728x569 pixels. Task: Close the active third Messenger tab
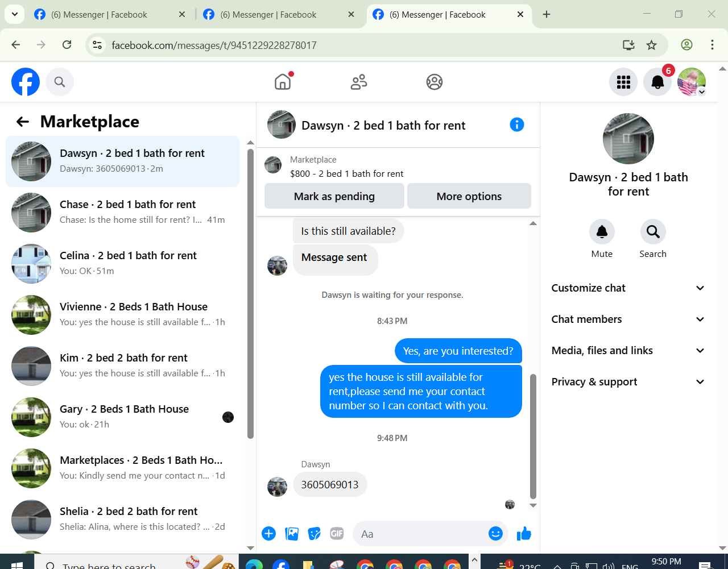click(520, 15)
